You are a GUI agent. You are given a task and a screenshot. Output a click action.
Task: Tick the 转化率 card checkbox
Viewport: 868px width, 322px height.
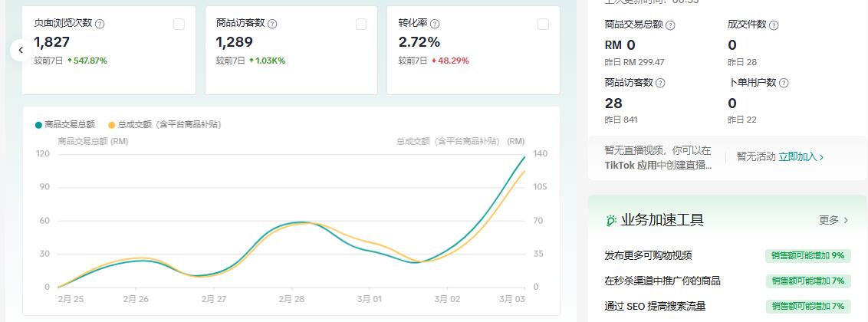543,24
